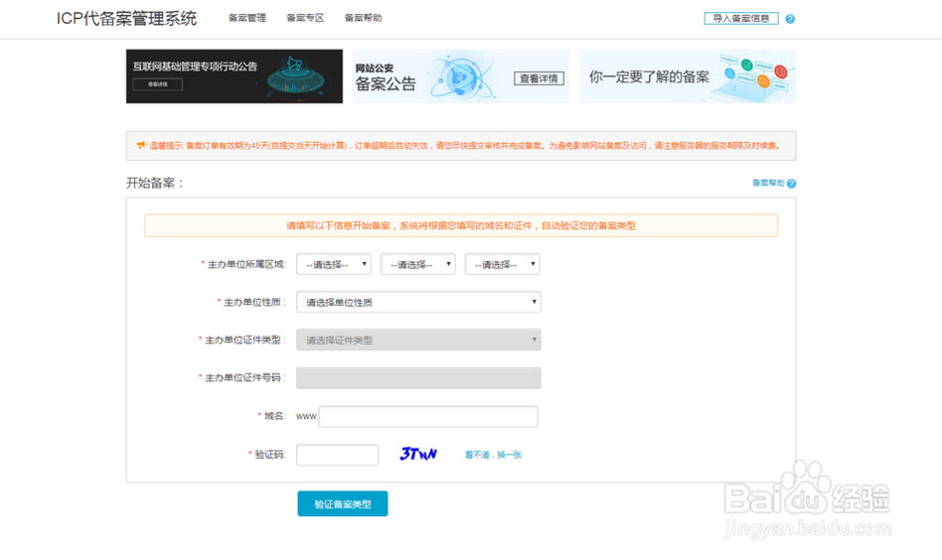Click the help question mark icon beside 导入备案信息
The width and height of the screenshot is (942, 560).
click(790, 19)
